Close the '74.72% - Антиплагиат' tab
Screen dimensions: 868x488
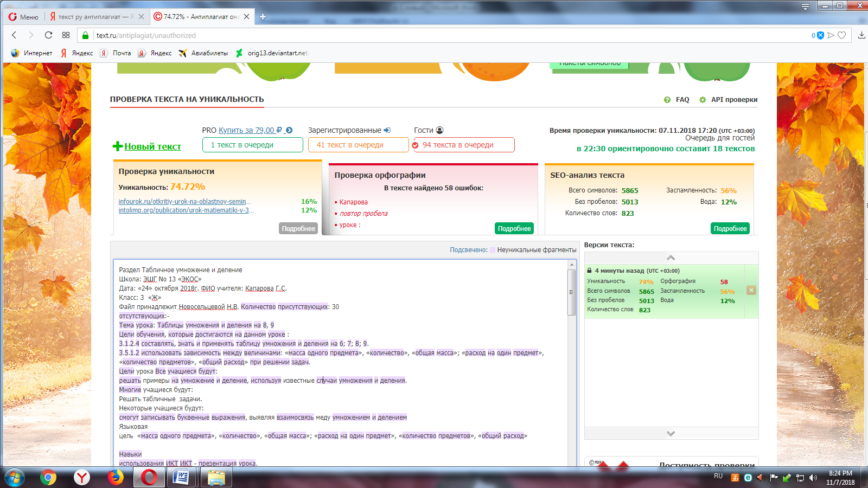tap(246, 17)
